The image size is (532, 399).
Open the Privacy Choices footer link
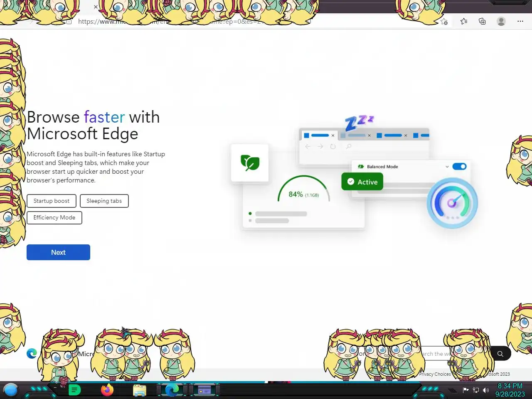[435, 374]
